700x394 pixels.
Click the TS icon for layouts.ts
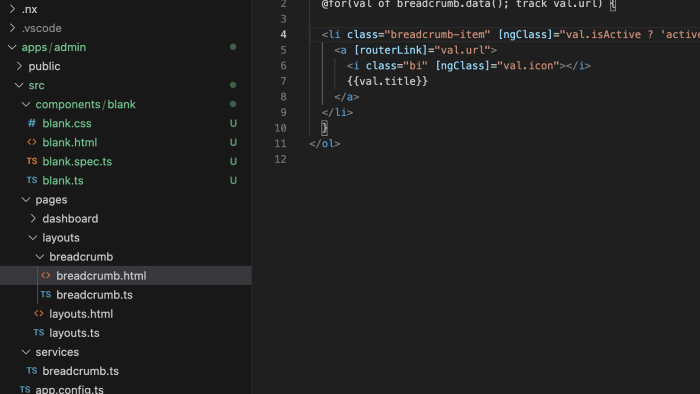(39, 333)
